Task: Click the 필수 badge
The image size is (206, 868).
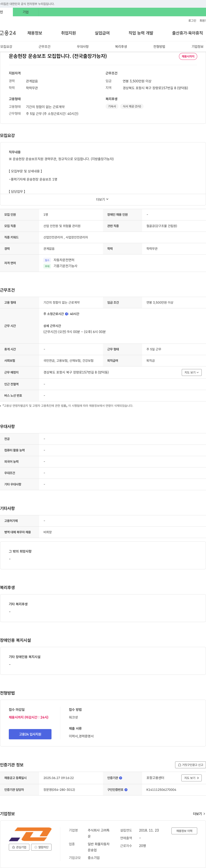Action: point(47,260)
